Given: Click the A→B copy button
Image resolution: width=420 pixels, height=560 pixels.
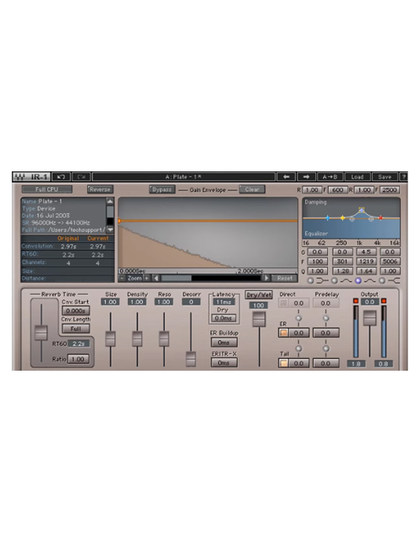Looking at the screenshot, I should tap(329, 177).
